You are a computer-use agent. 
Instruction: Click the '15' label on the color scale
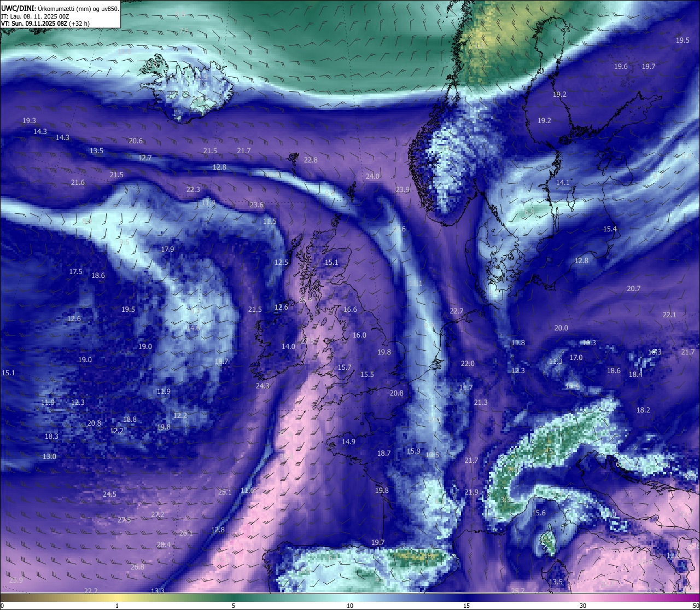(x=466, y=606)
